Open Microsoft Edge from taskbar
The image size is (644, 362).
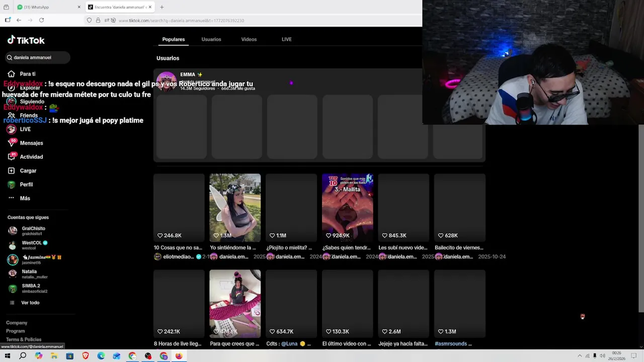101,356
